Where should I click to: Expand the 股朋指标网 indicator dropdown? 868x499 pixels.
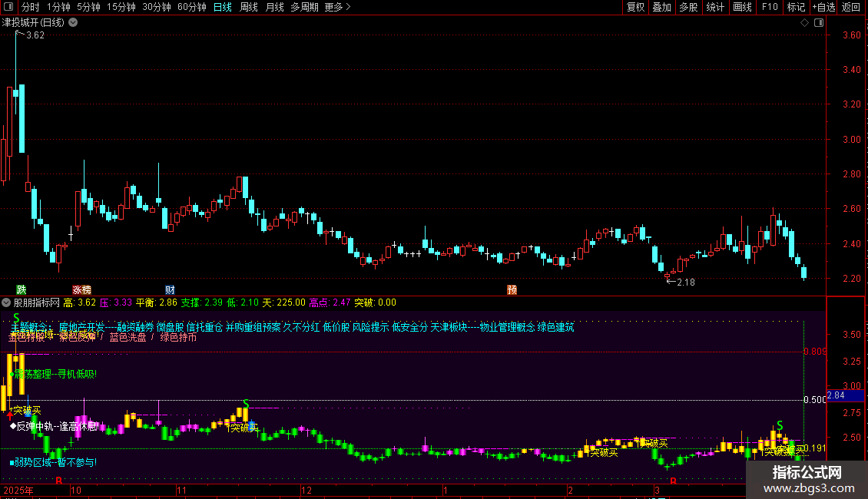(x=7, y=302)
